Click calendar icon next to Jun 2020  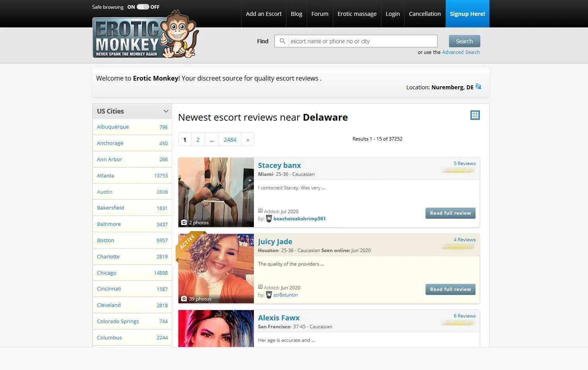[260, 287]
